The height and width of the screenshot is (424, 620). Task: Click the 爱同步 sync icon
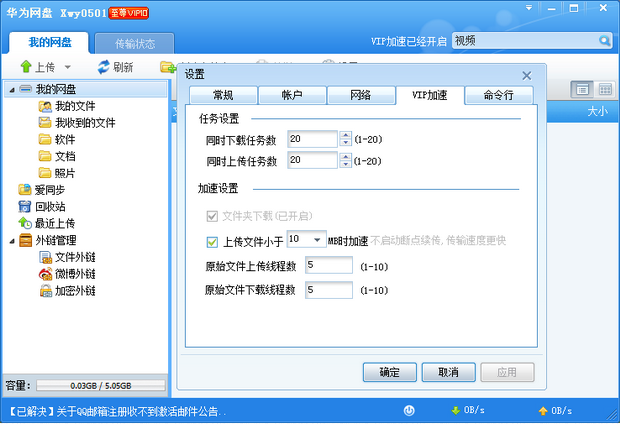click(x=25, y=190)
